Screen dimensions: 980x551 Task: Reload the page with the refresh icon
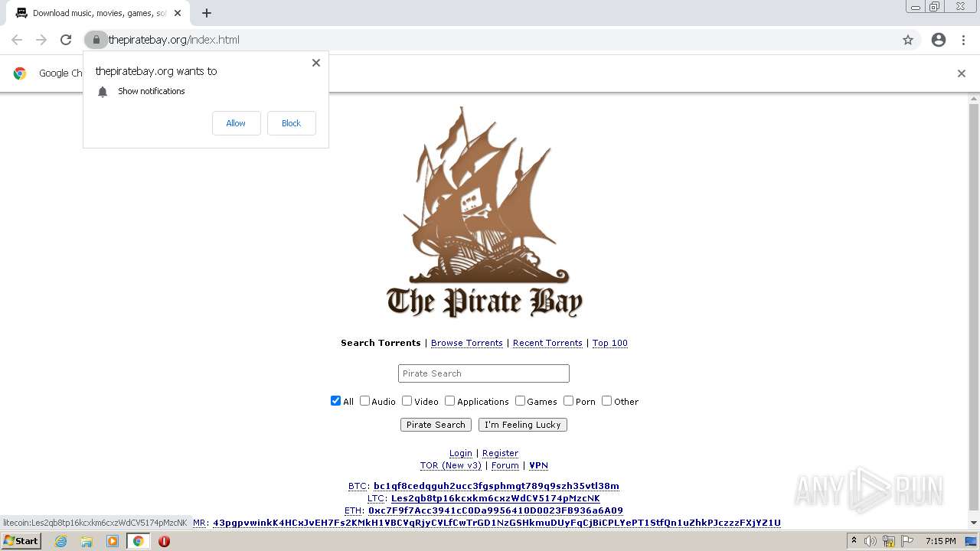click(66, 40)
